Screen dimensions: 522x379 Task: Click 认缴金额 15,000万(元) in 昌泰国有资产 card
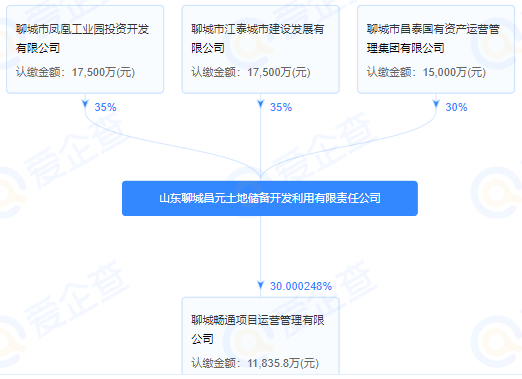(x=426, y=72)
